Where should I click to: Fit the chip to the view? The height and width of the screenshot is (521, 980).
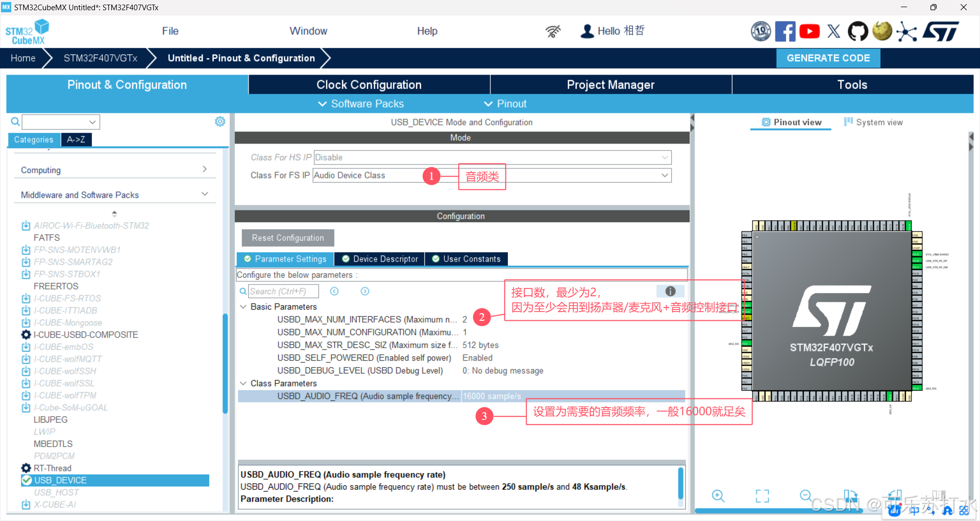point(762,495)
